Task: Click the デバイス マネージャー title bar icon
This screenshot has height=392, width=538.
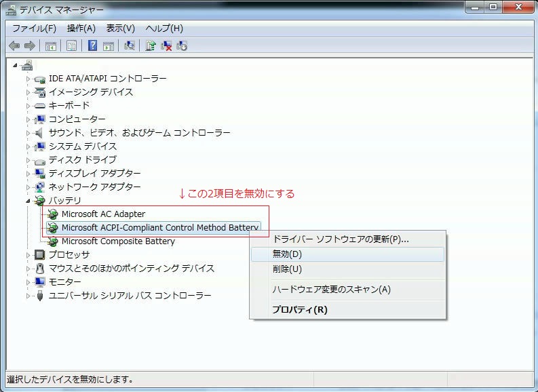Action: click(x=11, y=10)
